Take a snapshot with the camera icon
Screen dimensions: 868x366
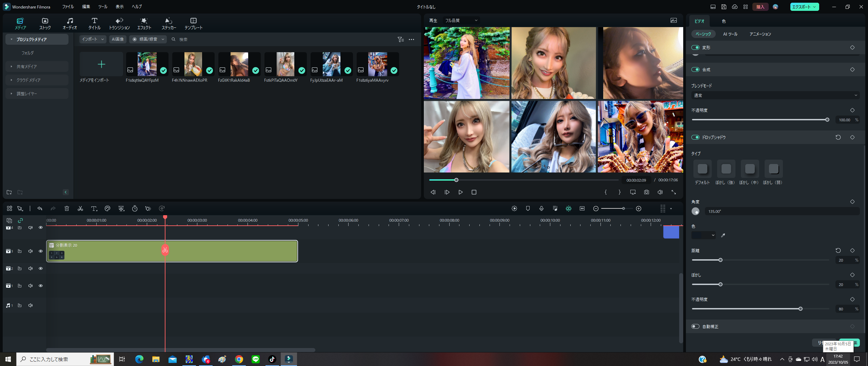(647, 192)
